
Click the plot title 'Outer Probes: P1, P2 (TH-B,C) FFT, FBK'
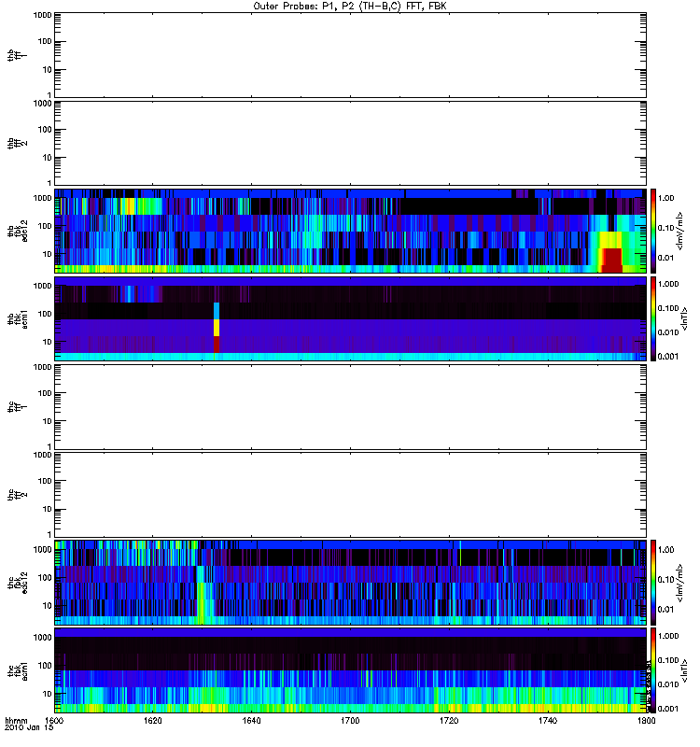[x=350, y=7]
